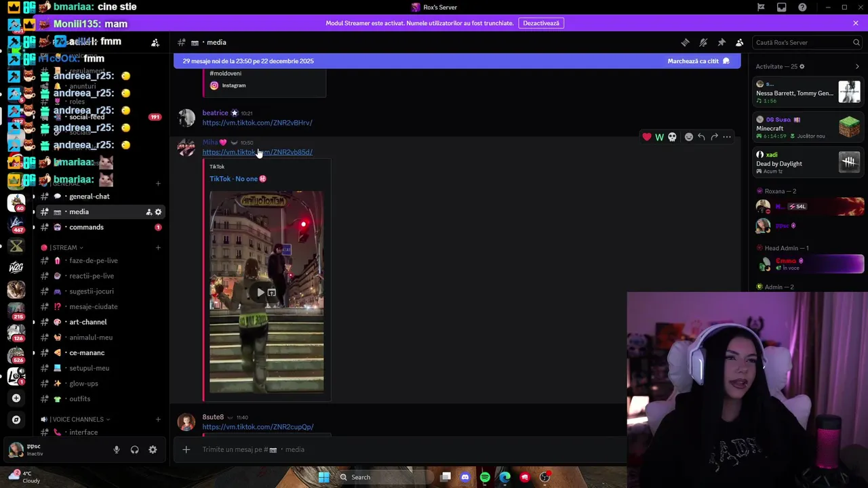Open more message options three dots

(727, 137)
